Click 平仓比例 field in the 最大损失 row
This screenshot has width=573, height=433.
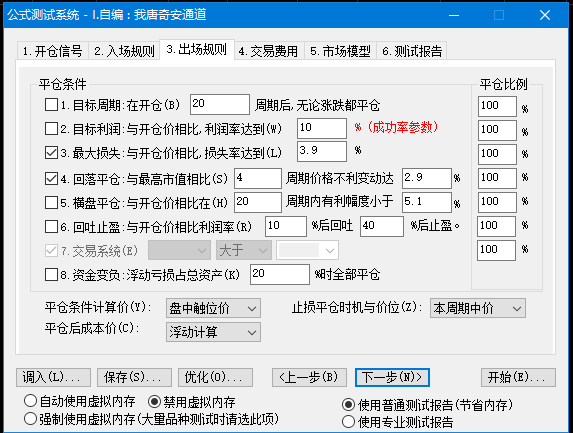point(497,154)
